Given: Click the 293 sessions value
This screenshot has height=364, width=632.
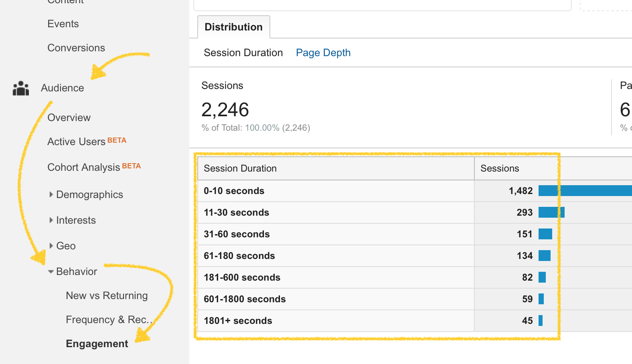Looking at the screenshot, I should tap(525, 212).
